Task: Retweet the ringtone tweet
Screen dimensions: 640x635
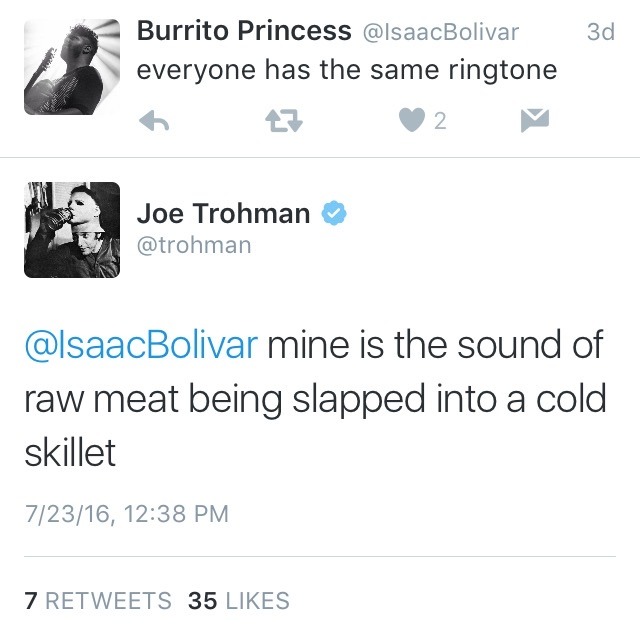Action: (x=284, y=121)
